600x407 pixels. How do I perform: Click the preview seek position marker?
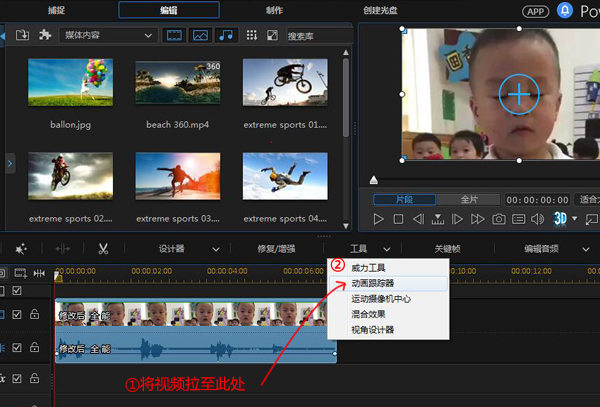tap(374, 180)
